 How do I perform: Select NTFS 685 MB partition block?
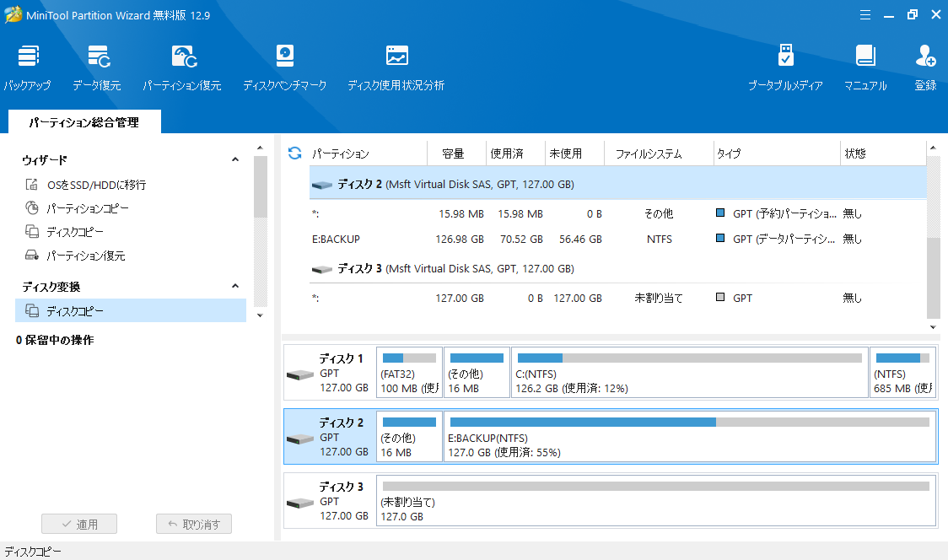pyautogui.click(x=902, y=373)
